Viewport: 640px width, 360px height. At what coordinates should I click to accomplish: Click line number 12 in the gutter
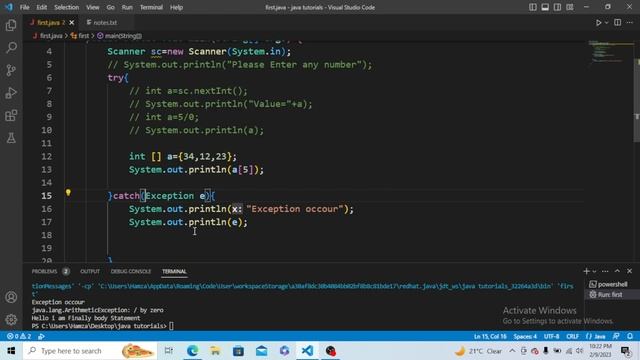(x=47, y=156)
